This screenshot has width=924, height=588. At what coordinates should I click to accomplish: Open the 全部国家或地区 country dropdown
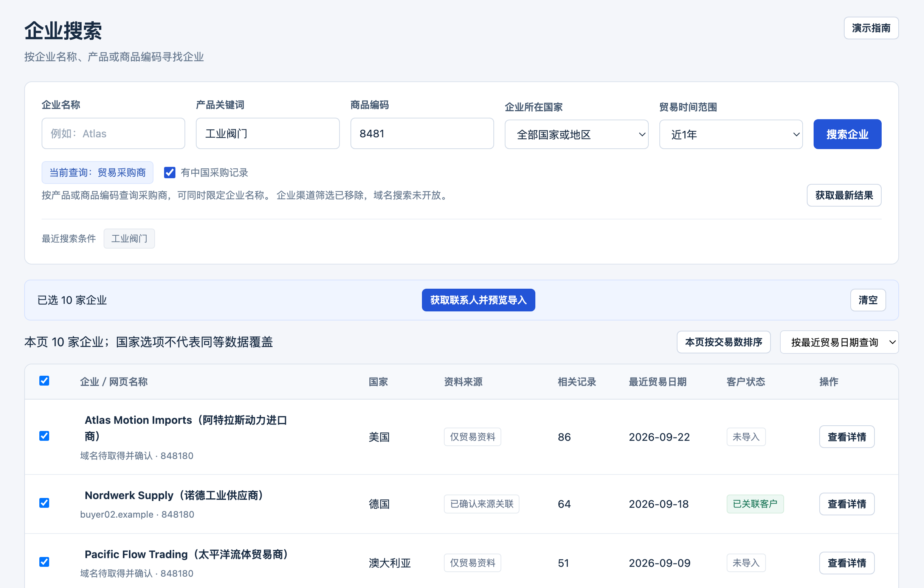pyautogui.click(x=576, y=134)
